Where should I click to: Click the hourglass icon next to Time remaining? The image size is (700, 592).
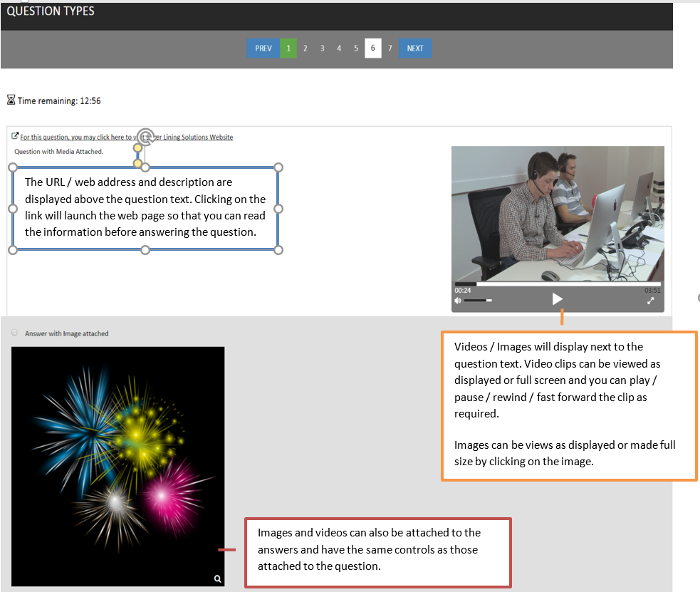(x=11, y=100)
